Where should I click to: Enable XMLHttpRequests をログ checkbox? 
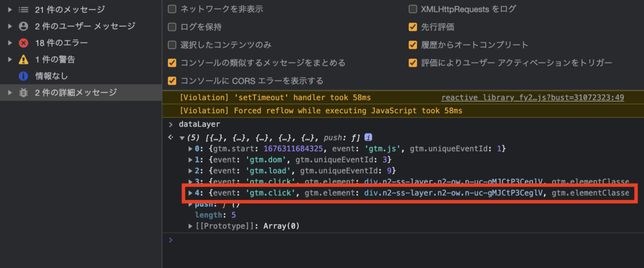(x=413, y=9)
